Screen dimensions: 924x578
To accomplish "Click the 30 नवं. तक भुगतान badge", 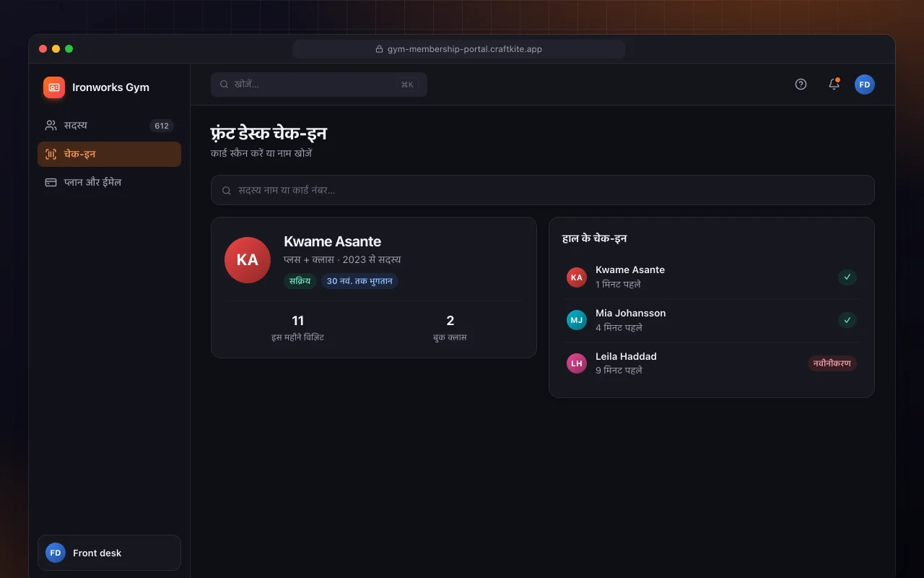I will (359, 281).
